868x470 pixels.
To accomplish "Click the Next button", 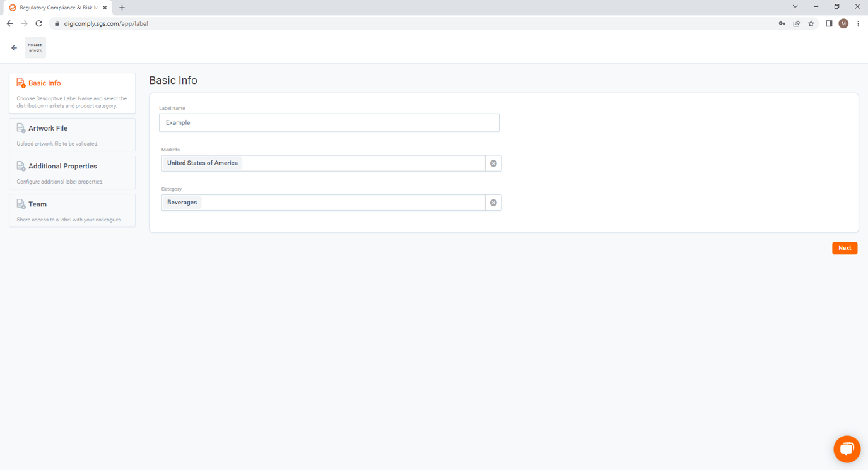I will coord(845,248).
